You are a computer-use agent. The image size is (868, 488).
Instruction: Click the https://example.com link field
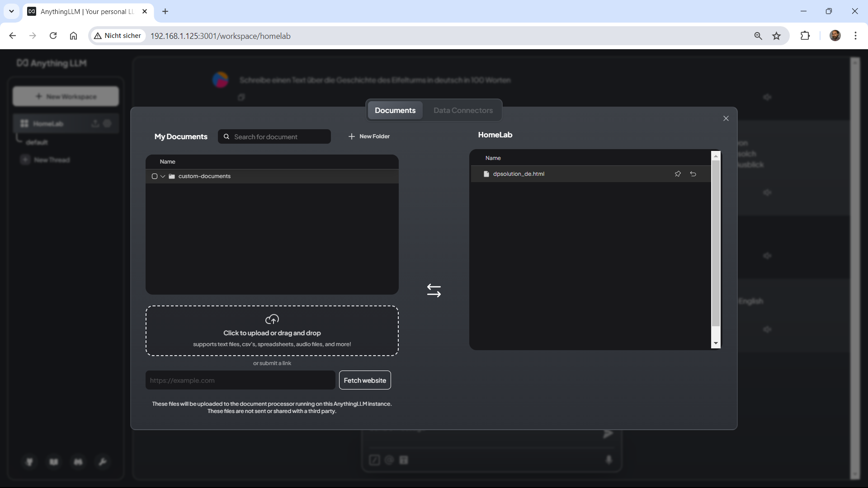[240, 380]
